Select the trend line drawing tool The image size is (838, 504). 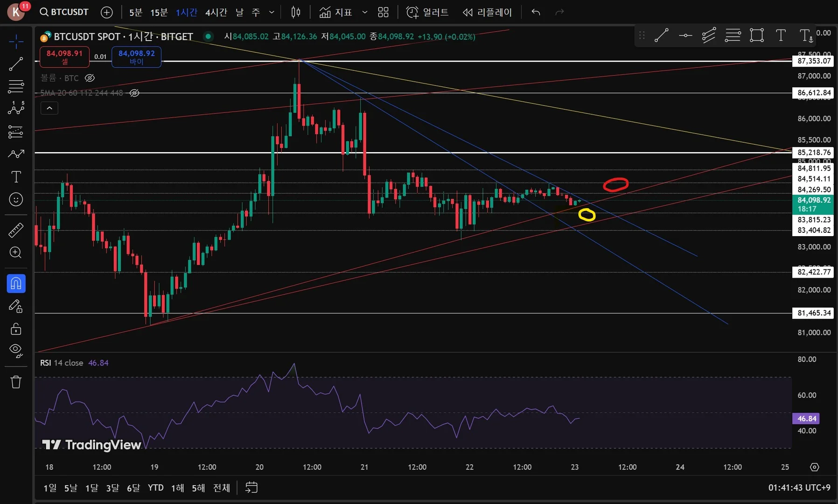16,64
